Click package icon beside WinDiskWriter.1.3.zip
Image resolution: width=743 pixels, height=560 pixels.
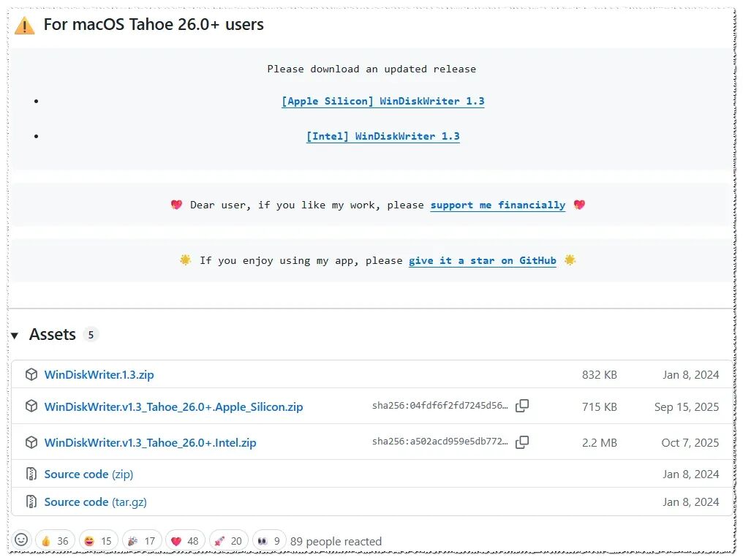coord(31,374)
